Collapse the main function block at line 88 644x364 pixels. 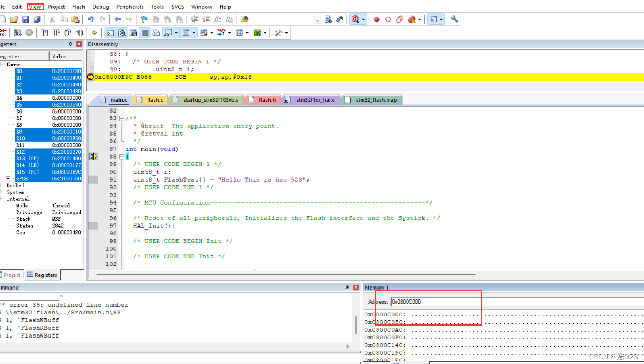click(x=122, y=157)
